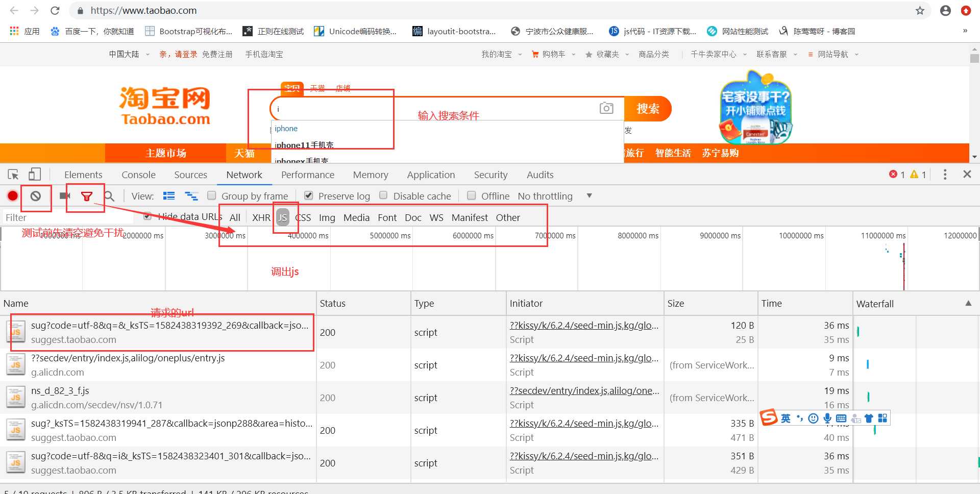This screenshot has width=980, height=494.
Task: Click the camera image-search icon
Action: 606,108
